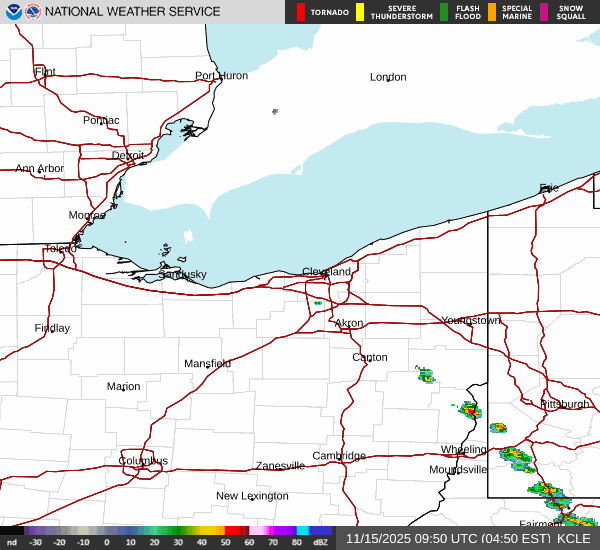
Task: Click the Columbus city label on the map
Action: point(143,461)
